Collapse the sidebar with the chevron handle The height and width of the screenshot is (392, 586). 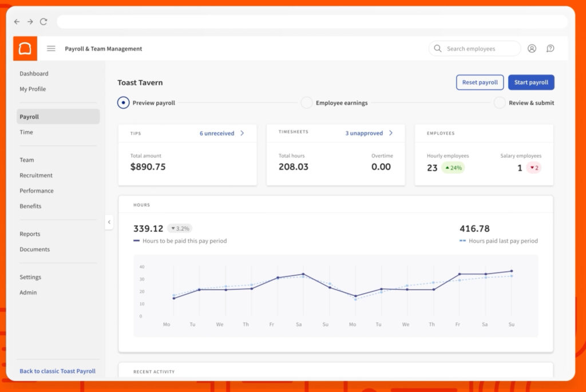[x=109, y=222]
